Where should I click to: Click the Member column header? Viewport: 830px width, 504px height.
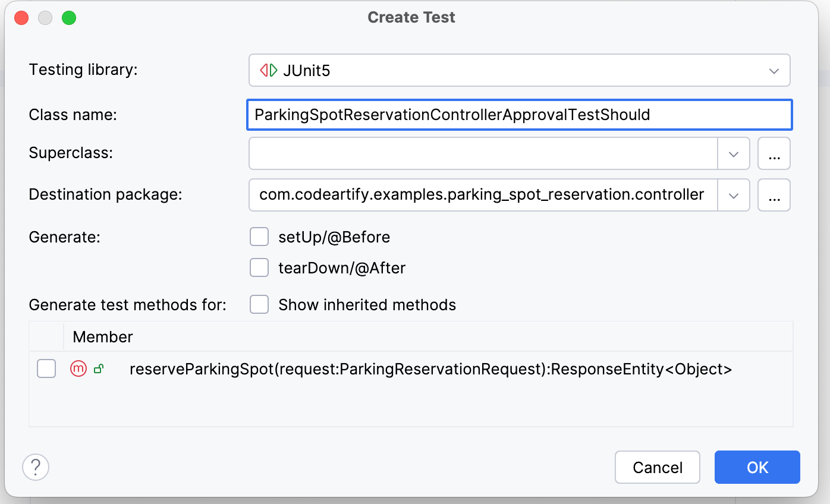click(x=103, y=337)
